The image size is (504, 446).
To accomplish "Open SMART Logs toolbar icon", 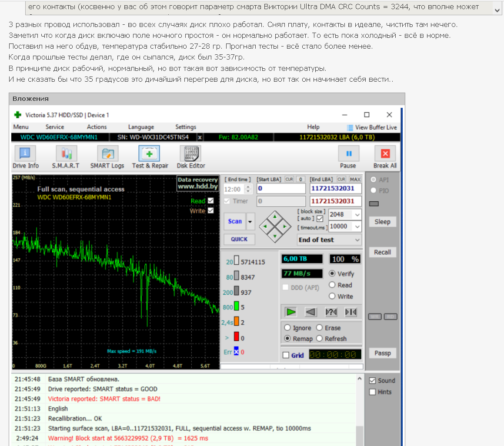I will pyautogui.click(x=108, y=153).
